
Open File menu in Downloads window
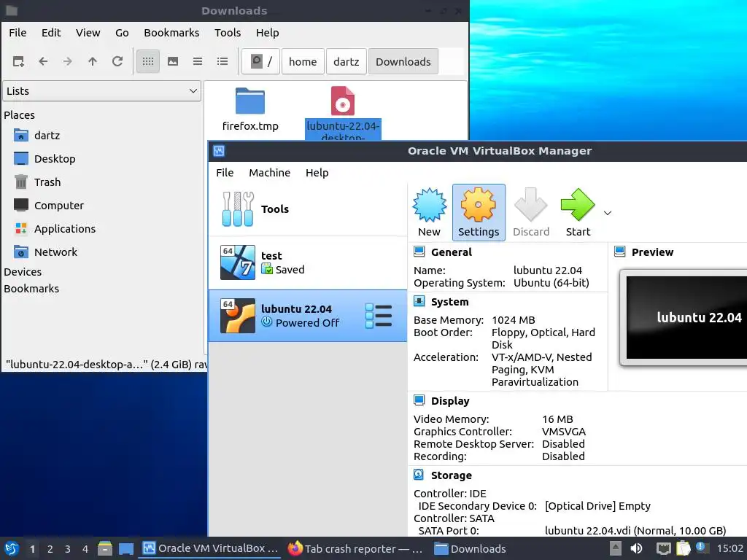point(18,32)
